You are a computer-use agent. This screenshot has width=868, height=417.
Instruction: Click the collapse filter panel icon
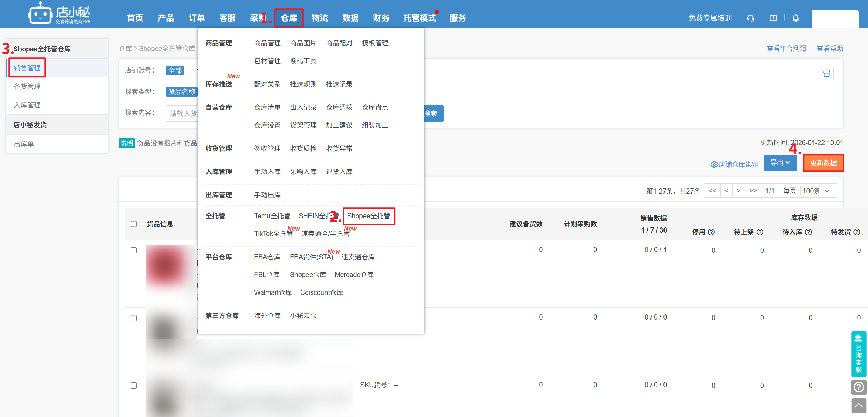point(826,73)
